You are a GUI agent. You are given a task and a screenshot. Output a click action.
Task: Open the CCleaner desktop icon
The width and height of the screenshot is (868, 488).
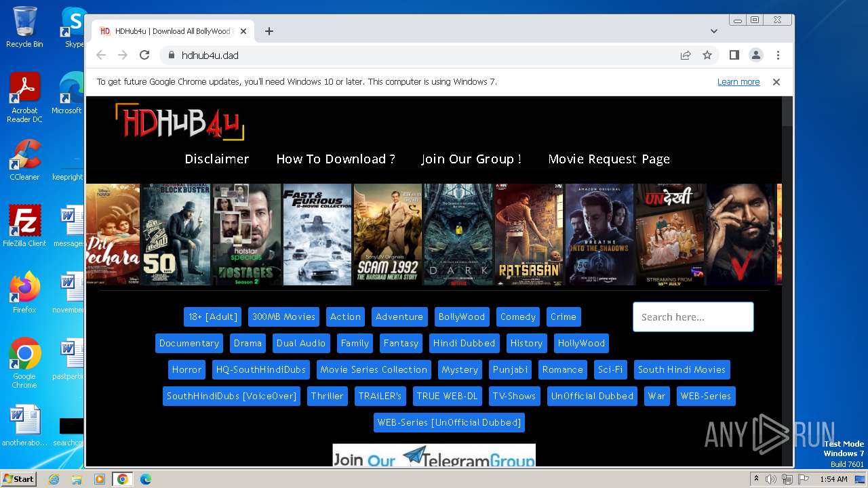(x=24, y=160)
